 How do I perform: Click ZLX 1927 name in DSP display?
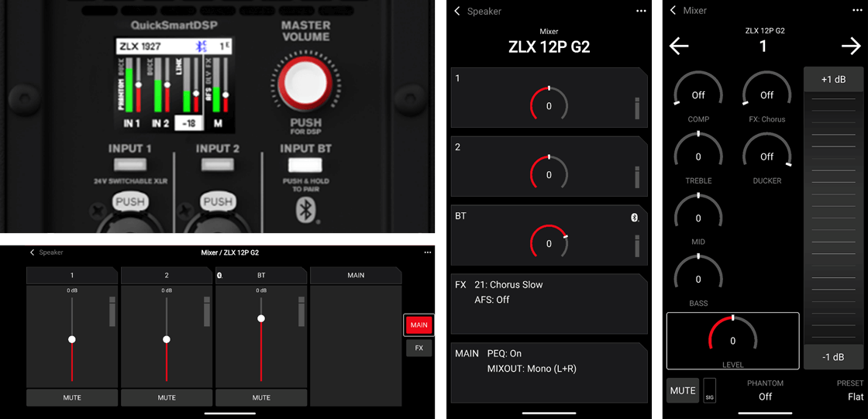139,46
